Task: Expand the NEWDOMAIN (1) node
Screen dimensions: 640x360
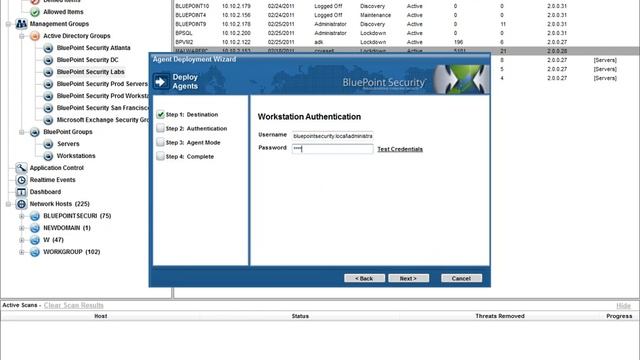Action: point(22,228)
